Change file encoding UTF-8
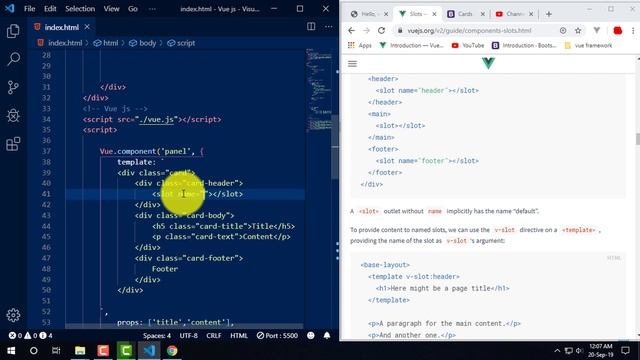Screen dimensions: 640x360 pyautogui.click(x=189, y=336)
